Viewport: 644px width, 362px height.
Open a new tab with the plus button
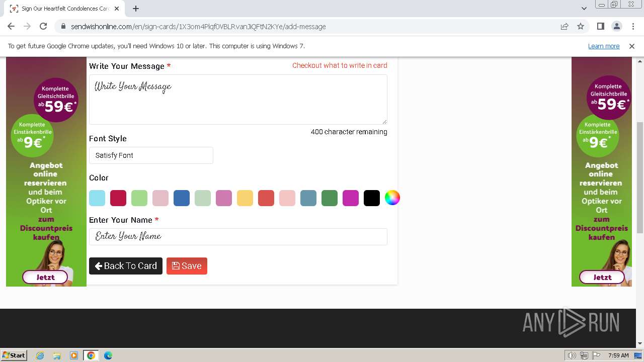click(x=136, y=9)
